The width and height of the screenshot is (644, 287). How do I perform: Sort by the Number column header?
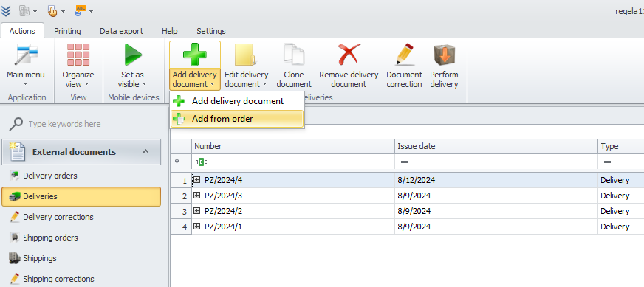(293, 146)
